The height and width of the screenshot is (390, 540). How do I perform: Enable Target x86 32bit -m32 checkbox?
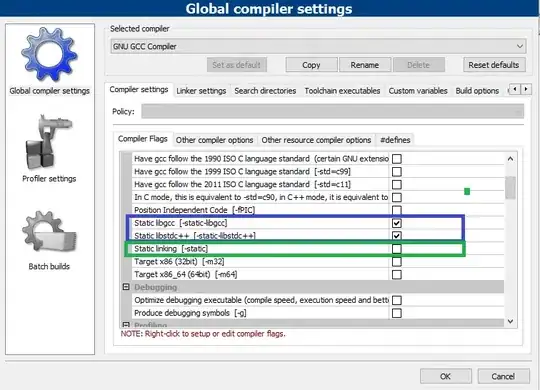pyautogui.click(x=397, y=262)
